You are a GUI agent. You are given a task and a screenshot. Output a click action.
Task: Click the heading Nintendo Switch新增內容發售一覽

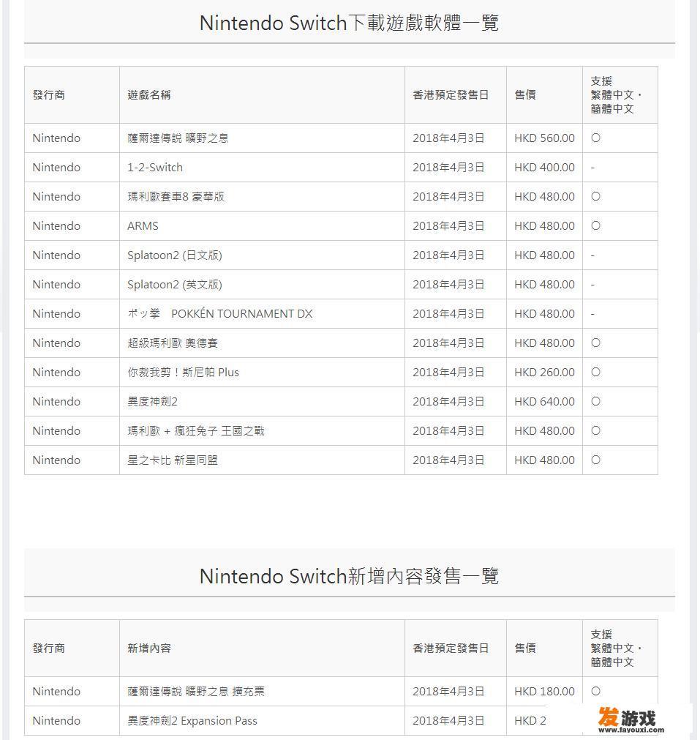click(349, 576)
